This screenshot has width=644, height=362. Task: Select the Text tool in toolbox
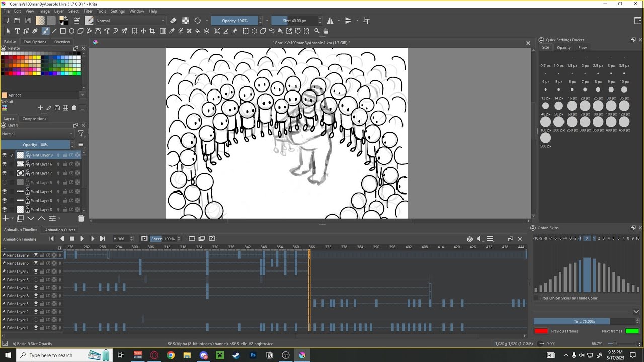point(17,31)
